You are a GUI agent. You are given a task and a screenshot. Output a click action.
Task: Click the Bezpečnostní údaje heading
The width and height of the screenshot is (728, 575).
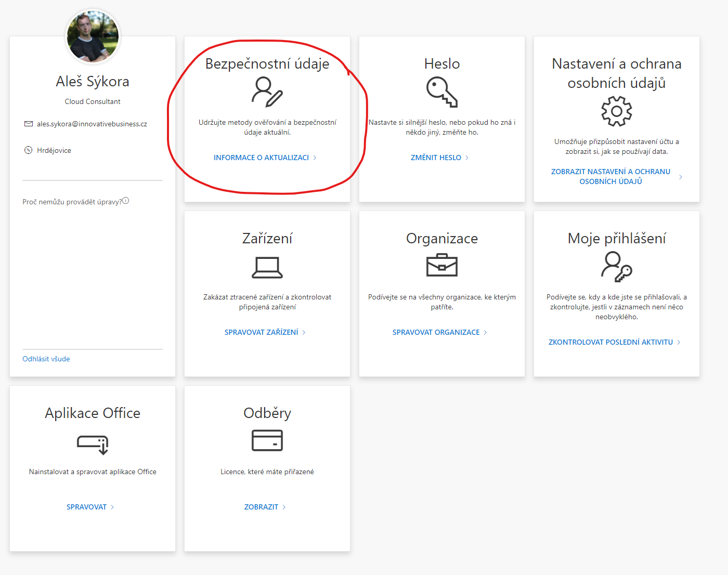(x=267, y=63)
